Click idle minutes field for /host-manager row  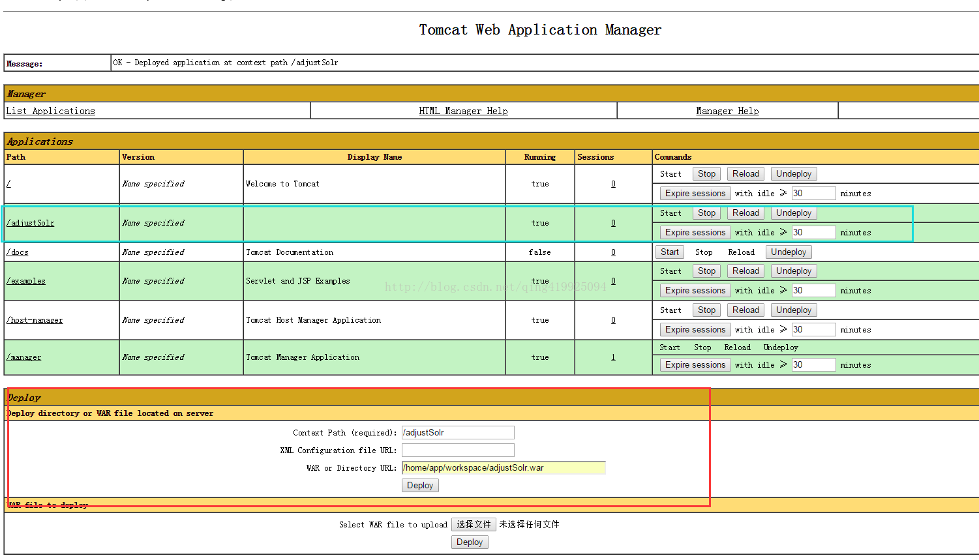coord(813,330)
